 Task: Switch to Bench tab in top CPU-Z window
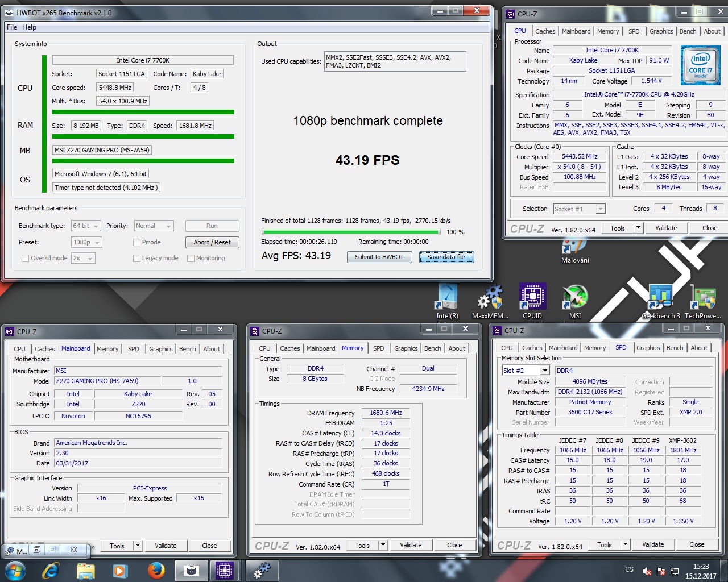click(x=688, y=31)
